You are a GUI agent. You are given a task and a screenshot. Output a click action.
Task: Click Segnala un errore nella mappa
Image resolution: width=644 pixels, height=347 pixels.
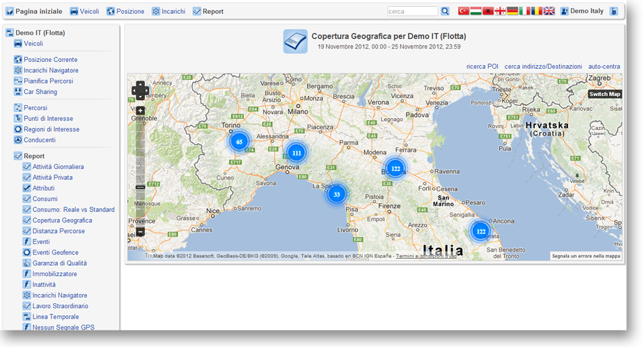(x=586, y=256)
